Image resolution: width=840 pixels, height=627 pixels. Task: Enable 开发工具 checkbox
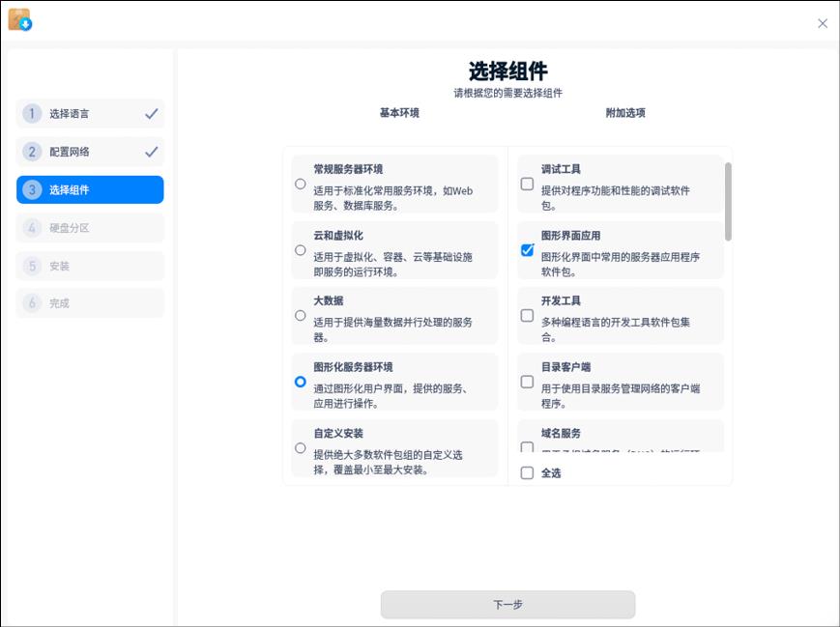(527, 315)
